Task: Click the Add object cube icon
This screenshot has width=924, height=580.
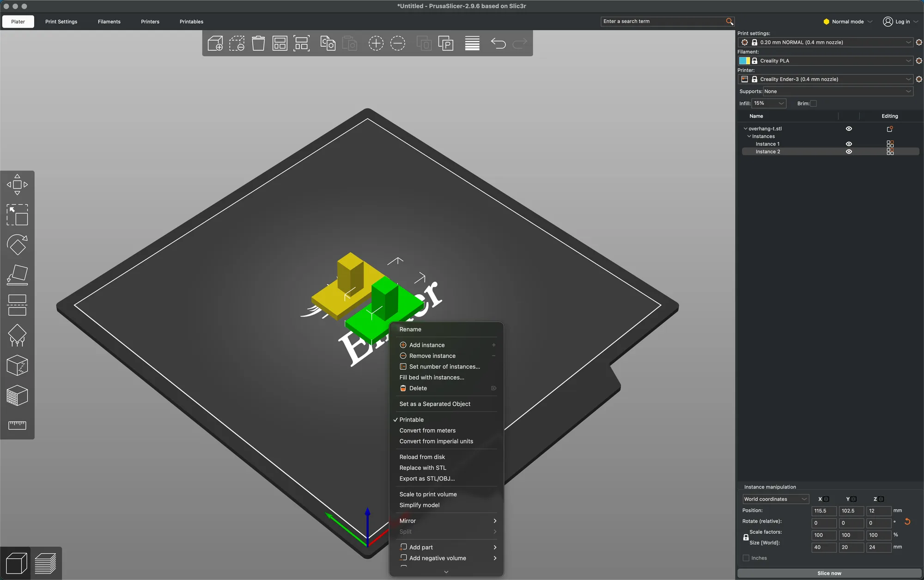Action: point(215,43)
